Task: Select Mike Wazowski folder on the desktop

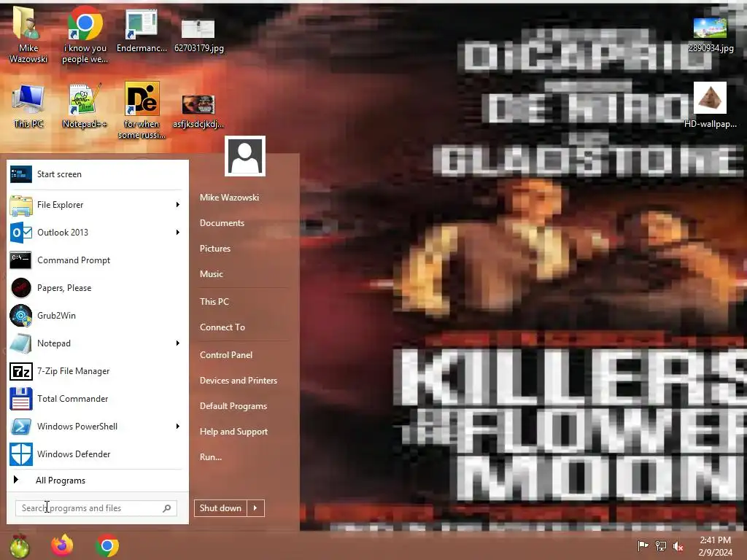Action: (x=28, y=34)
